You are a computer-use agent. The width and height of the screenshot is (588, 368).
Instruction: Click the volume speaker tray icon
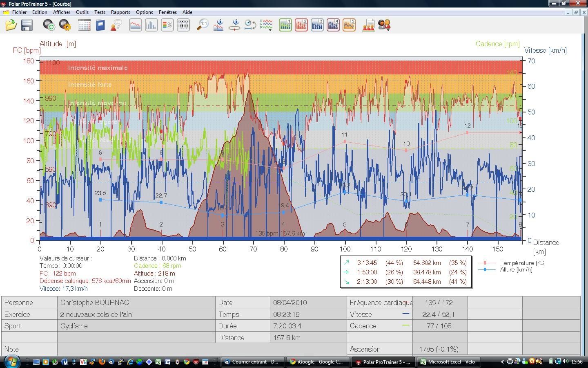(x=566, y=361)
